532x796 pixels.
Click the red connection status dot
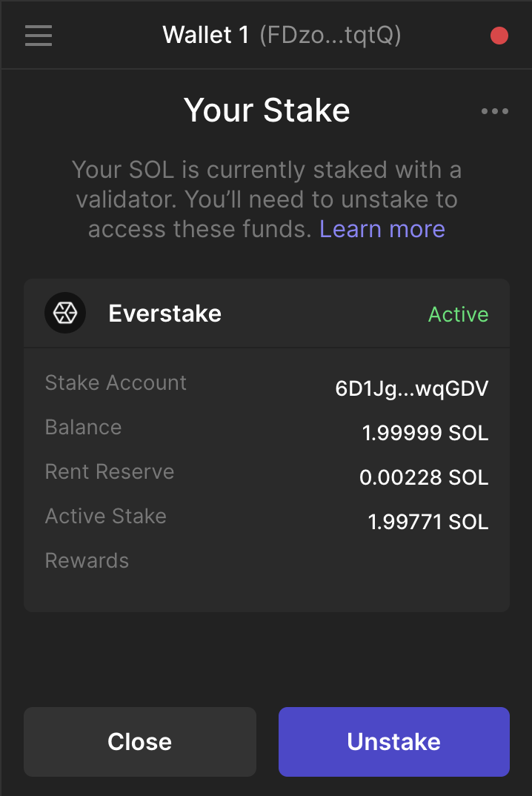499,34
